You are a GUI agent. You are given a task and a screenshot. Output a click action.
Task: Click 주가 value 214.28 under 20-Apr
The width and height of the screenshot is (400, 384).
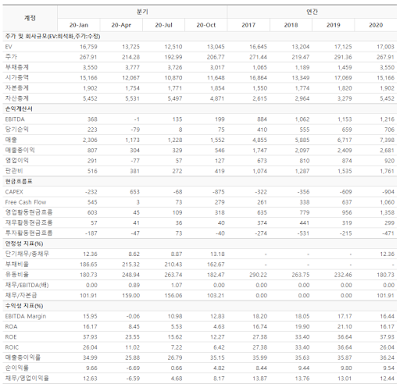pyautogui.click(x=131, y=57)
